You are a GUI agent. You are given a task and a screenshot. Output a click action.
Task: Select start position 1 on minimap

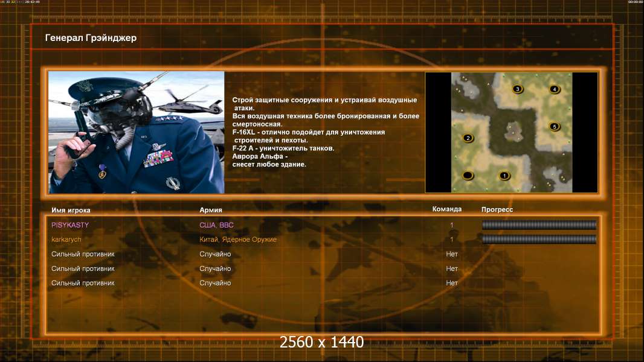tap(504, 176)
